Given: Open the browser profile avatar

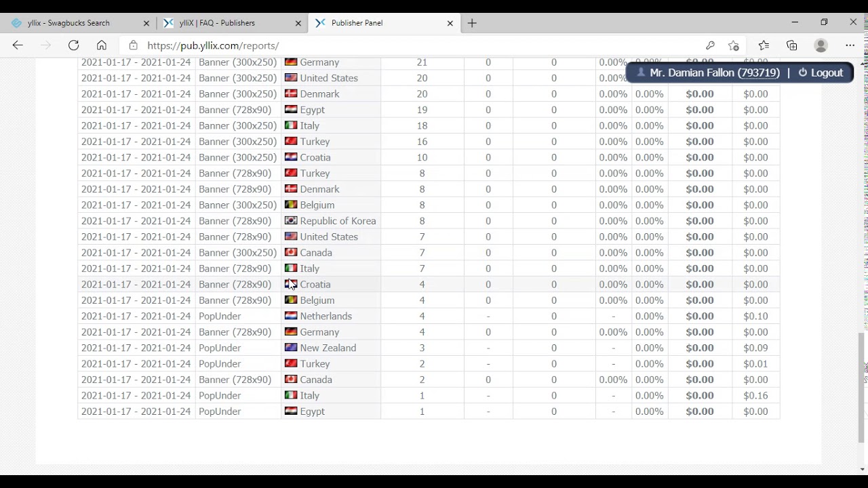Looking at the screenshot, I should click(821, 45).
